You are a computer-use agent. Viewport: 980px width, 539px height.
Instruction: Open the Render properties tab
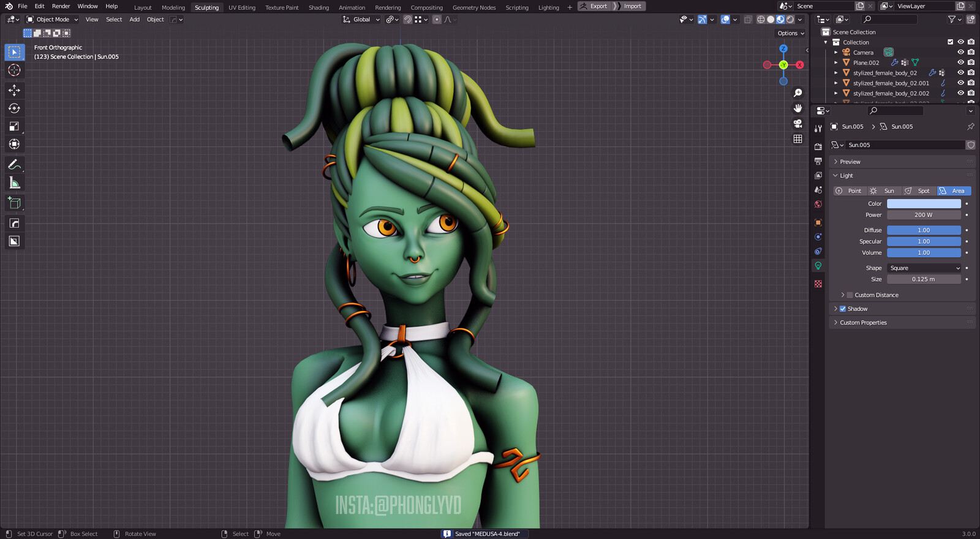(818, 146)
